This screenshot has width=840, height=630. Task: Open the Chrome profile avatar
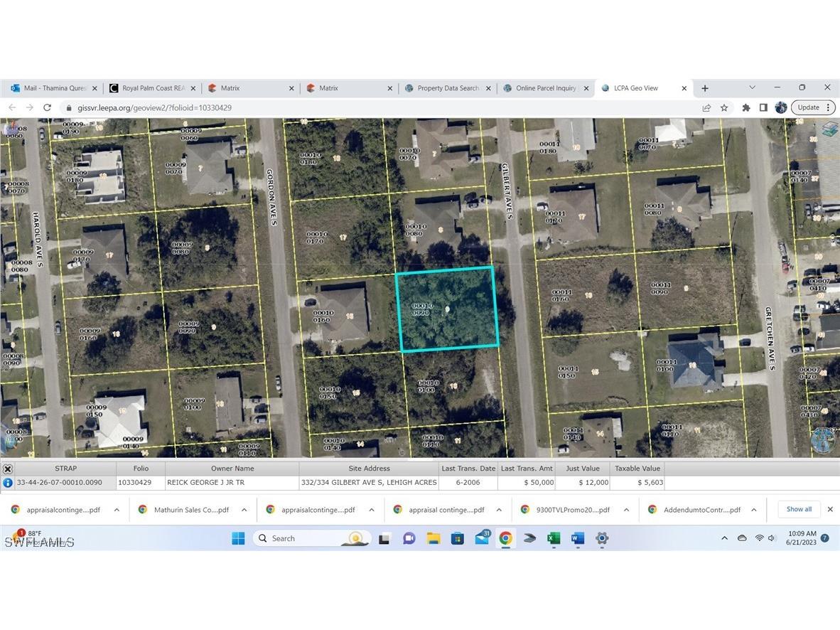click(781, 107)
